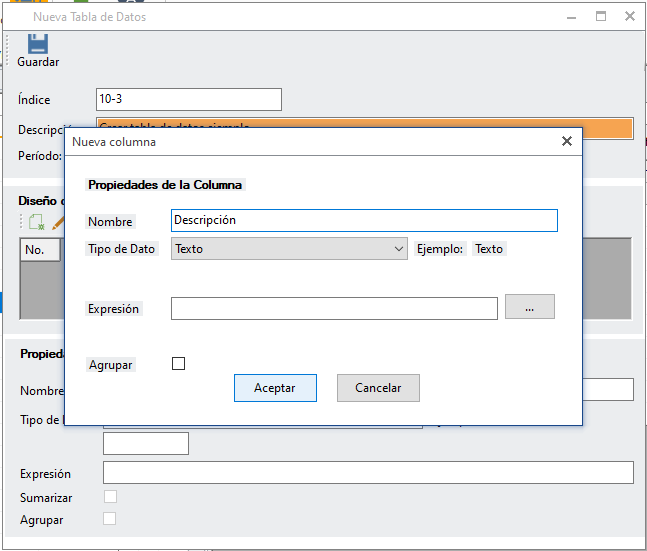This screenshot has height=551, width=647.
Task: Open expression builder with ellipsis button
Action: (529, 308)
